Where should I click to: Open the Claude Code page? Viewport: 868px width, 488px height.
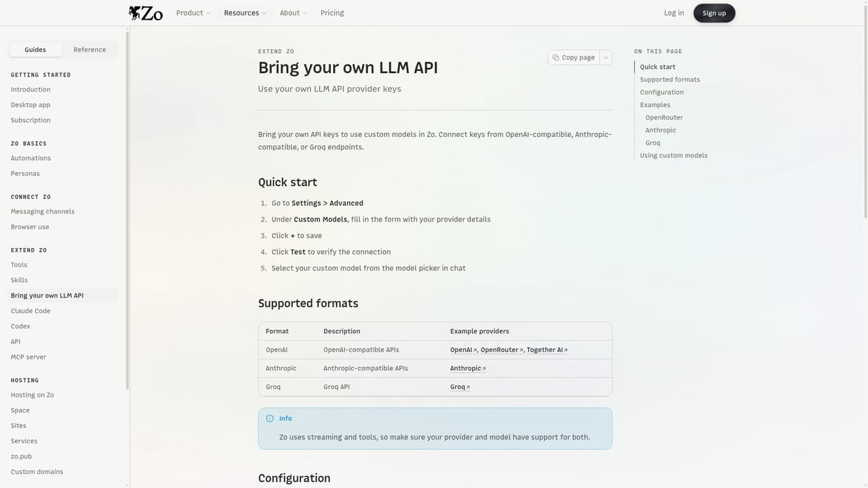pos(31,311)
